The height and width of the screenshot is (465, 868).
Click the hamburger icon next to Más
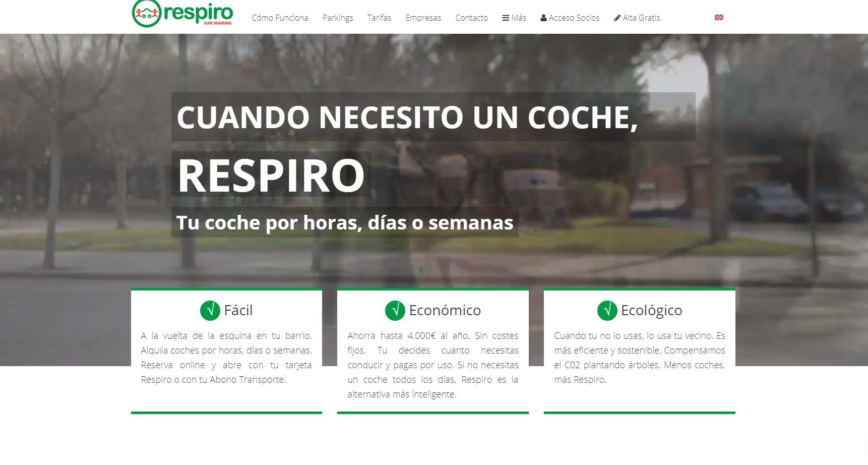click(505, 18)
